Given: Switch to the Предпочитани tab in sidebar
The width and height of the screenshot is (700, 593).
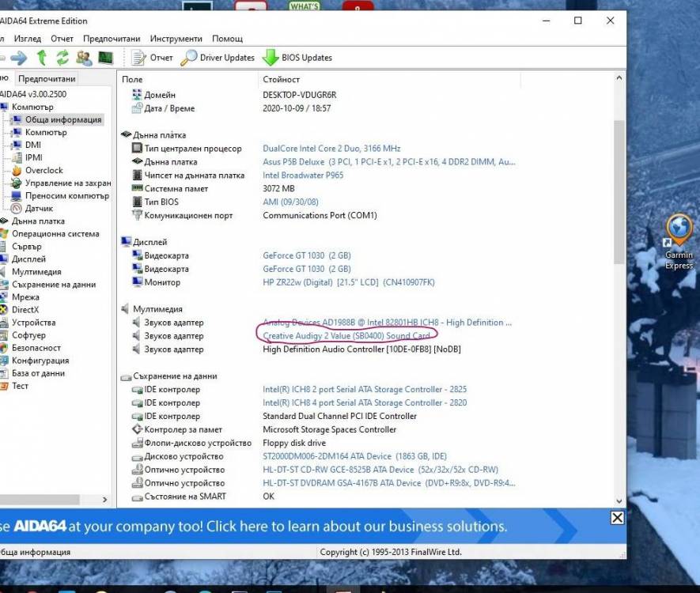Looking at the screenshot, I should pos(47,78).
